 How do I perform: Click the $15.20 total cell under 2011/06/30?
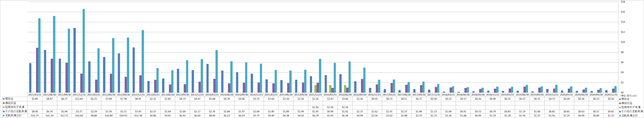coord(49,116)
